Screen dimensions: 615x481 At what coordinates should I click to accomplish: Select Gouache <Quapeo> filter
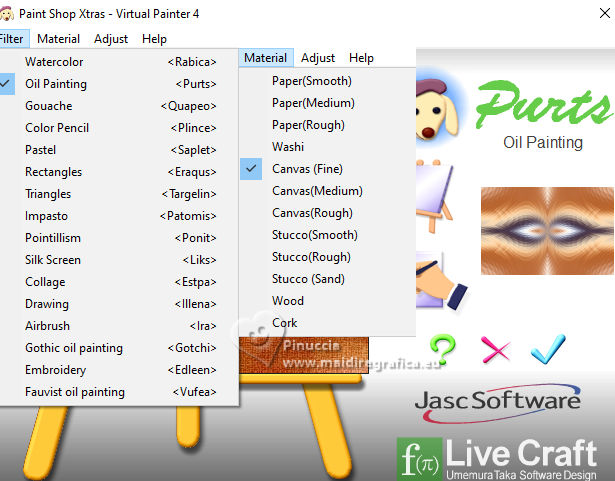(x=119, y=106)
